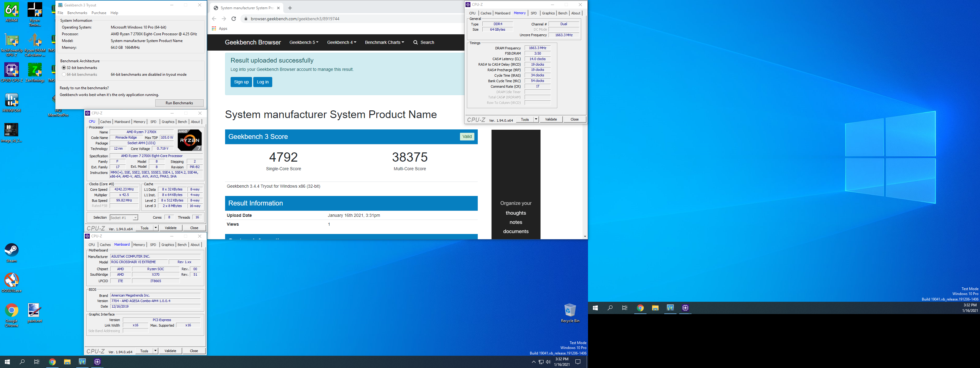Viewport: 980px width, 368px height.
Task: Open the Google Chrome desktop shortcut
Action: [x=11, y=316]
